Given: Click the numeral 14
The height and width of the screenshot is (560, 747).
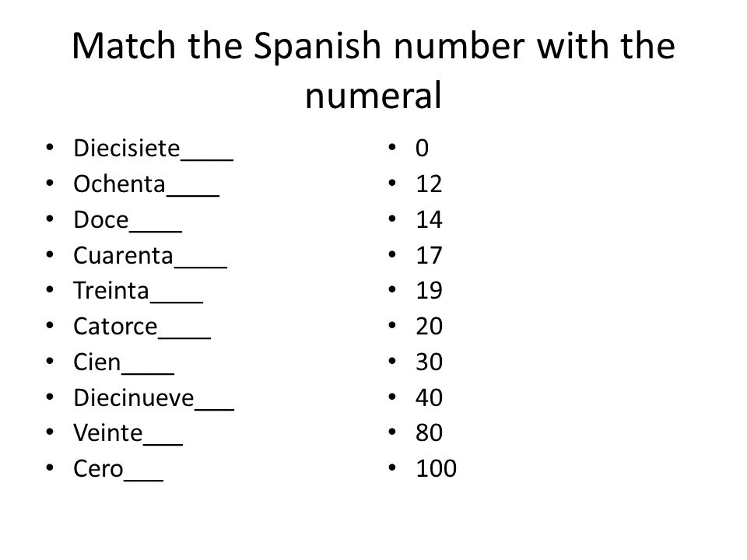Looking at the screenshot, I should pos(429,219).
